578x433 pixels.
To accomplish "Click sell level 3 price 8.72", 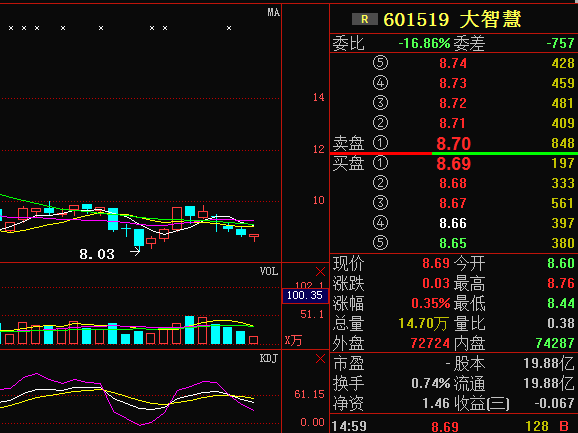I will pos(453,103).
